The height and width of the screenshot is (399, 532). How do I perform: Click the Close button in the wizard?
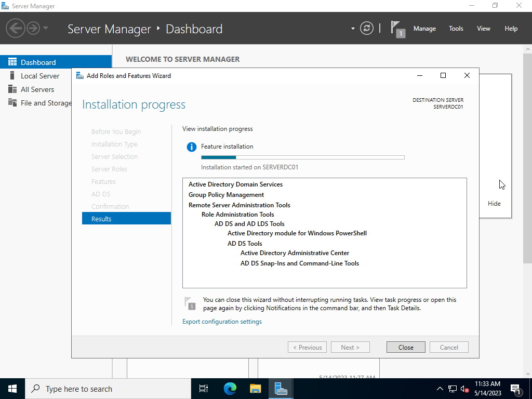[x=406, y=347]
